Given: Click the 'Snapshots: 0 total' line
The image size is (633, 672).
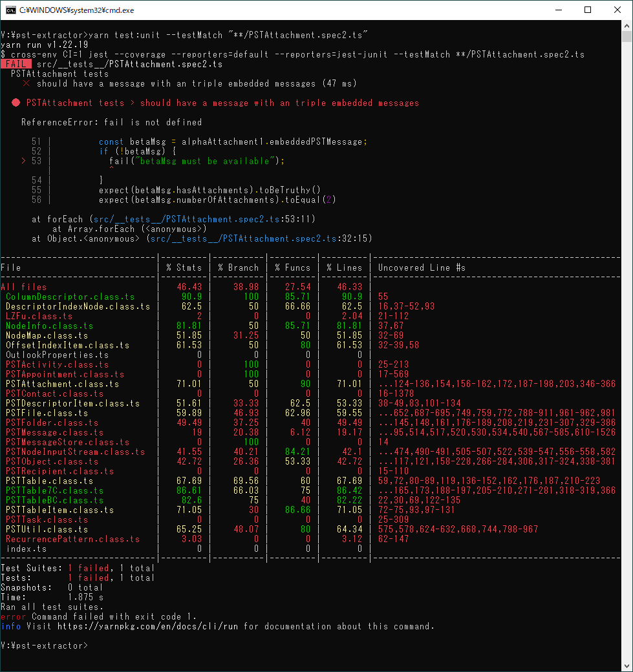Looking at the screenshot, I should [x=52, y=587].
